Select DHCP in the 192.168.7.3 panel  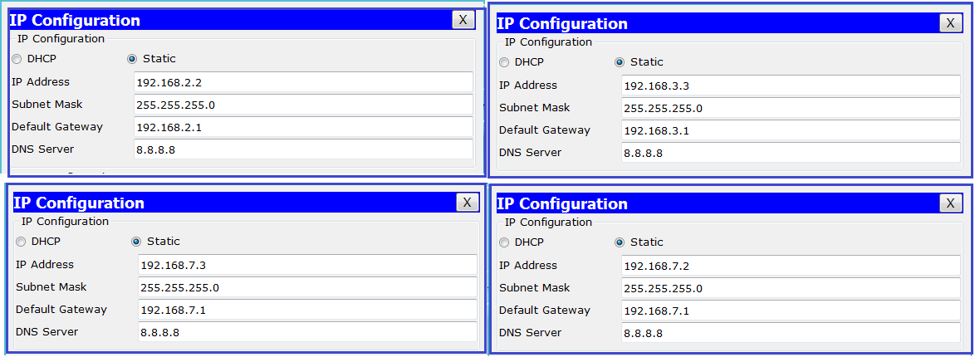pos(22,242)
